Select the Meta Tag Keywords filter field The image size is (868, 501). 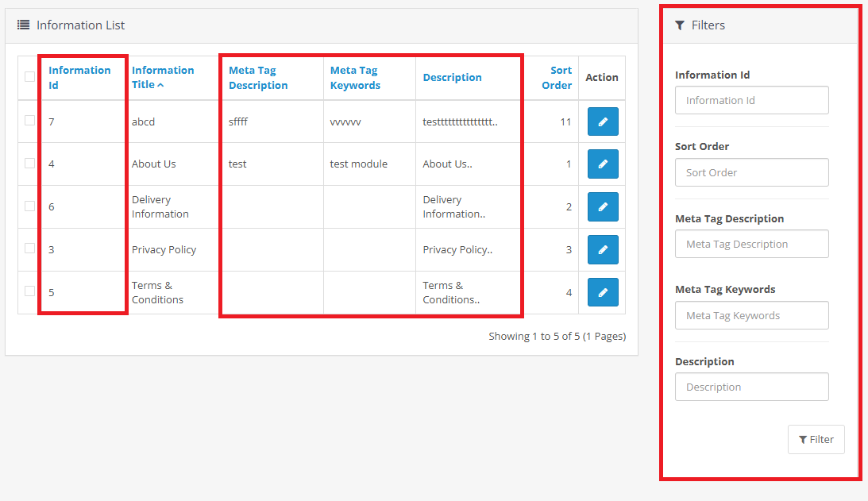[x=751, y=315]
